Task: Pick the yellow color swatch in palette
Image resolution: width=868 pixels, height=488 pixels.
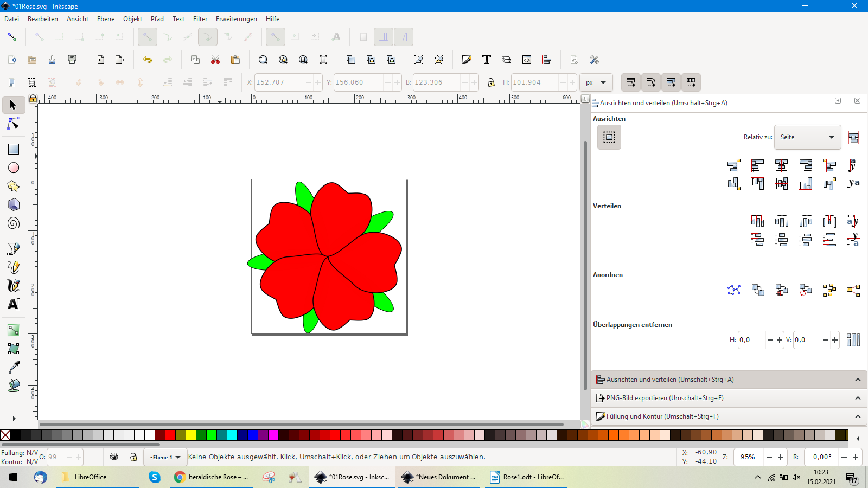Action: pyautogui.click(x=191, y=435)
